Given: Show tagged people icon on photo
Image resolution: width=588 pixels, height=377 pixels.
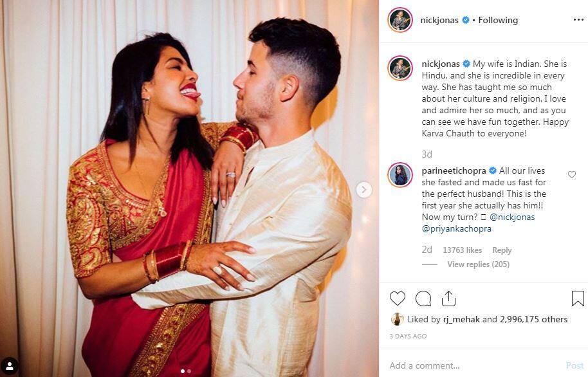Looking at the screenshot, I should coord(10,366).
